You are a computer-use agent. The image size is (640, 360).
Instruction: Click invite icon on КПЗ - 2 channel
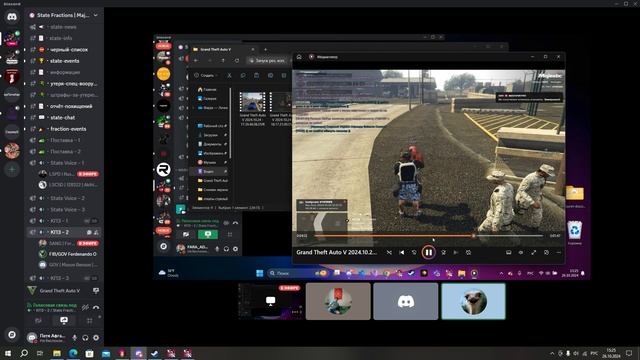pyautogui.click(x=96, y=232)
